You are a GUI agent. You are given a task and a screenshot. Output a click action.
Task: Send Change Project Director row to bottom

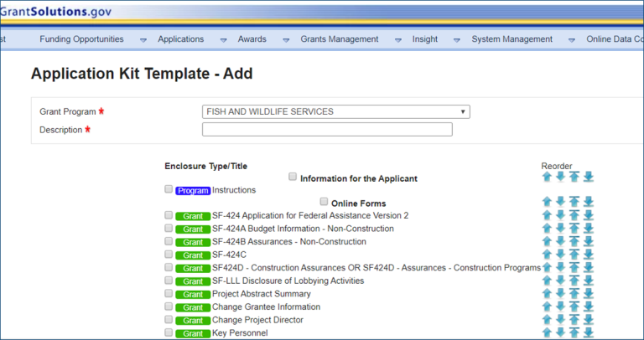(x=588, y=320)
